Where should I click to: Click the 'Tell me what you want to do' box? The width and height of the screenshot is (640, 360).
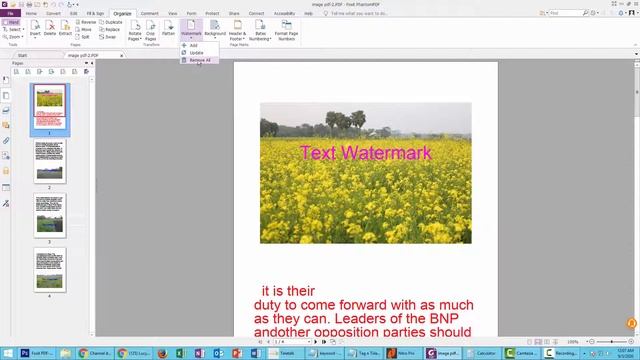(x=356, y=13)
